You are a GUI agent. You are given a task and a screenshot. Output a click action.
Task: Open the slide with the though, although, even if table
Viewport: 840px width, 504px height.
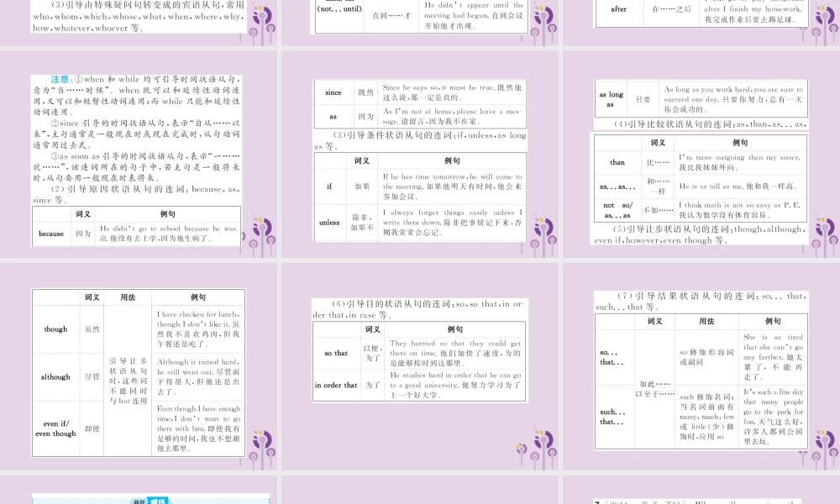coord(139,366)
